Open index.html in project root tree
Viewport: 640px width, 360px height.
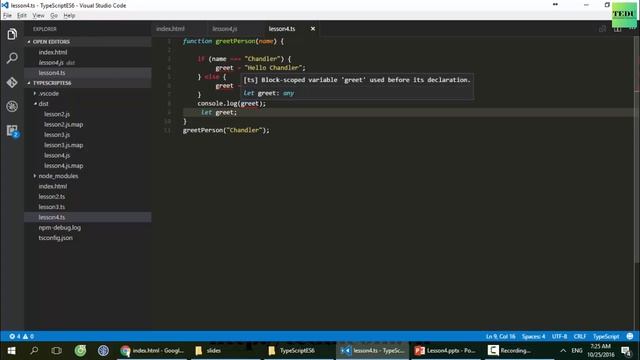(53, 186)
